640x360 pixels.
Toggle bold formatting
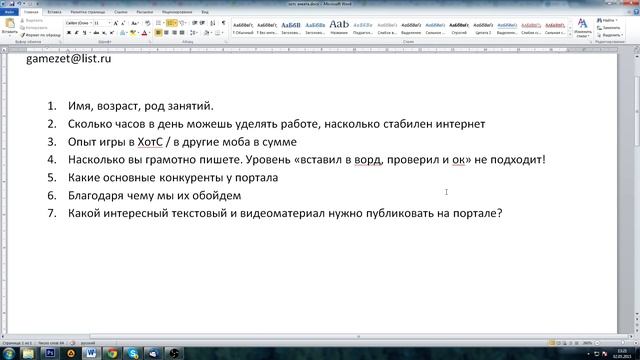(69, 33)
